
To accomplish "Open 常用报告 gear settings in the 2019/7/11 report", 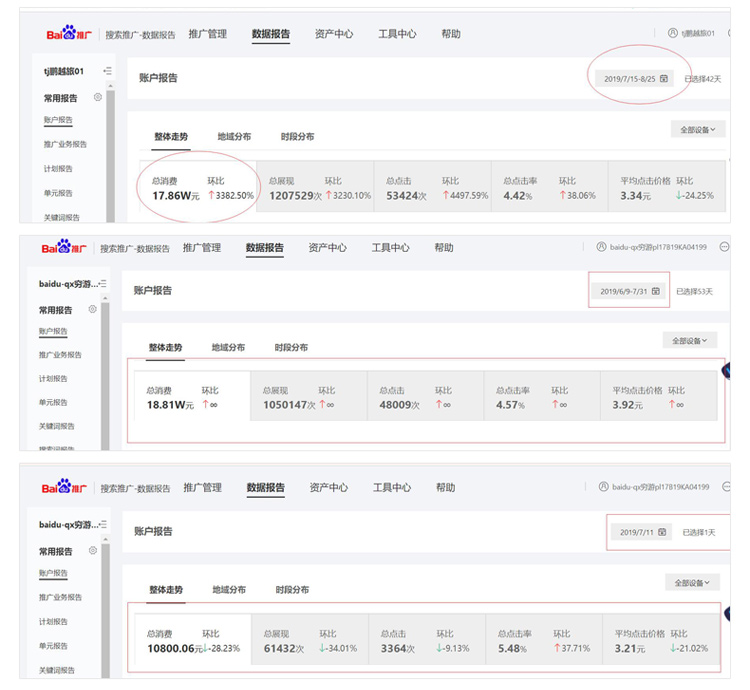I will point(93,550).
